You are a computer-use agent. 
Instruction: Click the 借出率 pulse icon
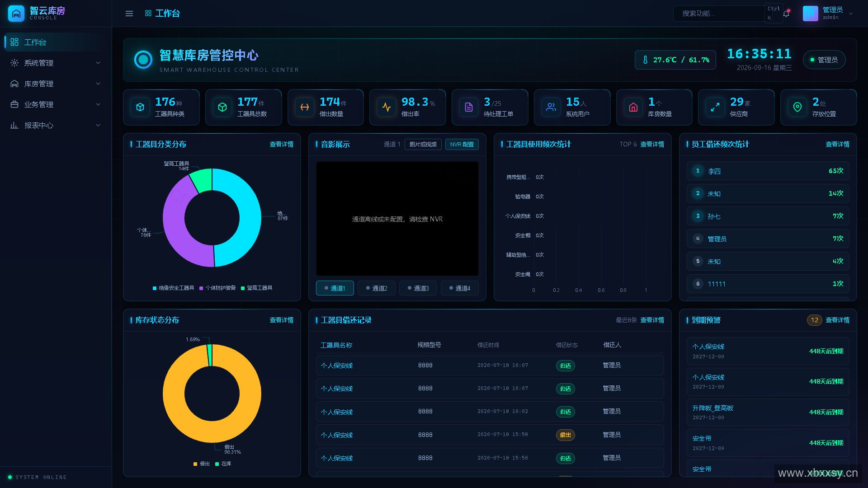pos(387,108)
